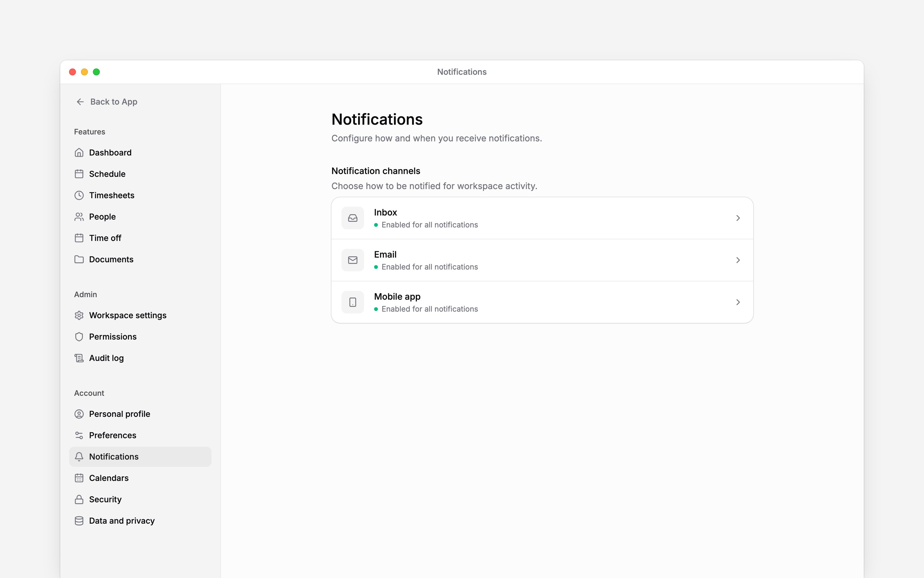Click Inbox 'Enabled for all notifications' status text
Viewport: 924px width, 578px height.
coord(430,225)
